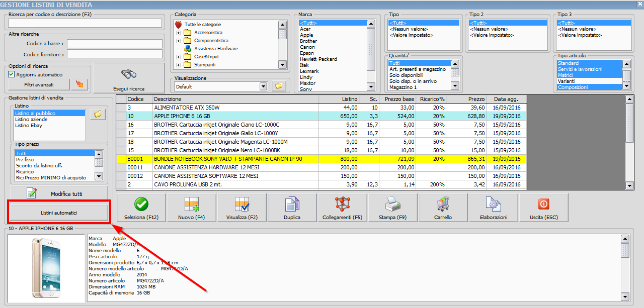Sort by Descrizione column header
This screenshot has height=308, width=644.
(236, 99)
